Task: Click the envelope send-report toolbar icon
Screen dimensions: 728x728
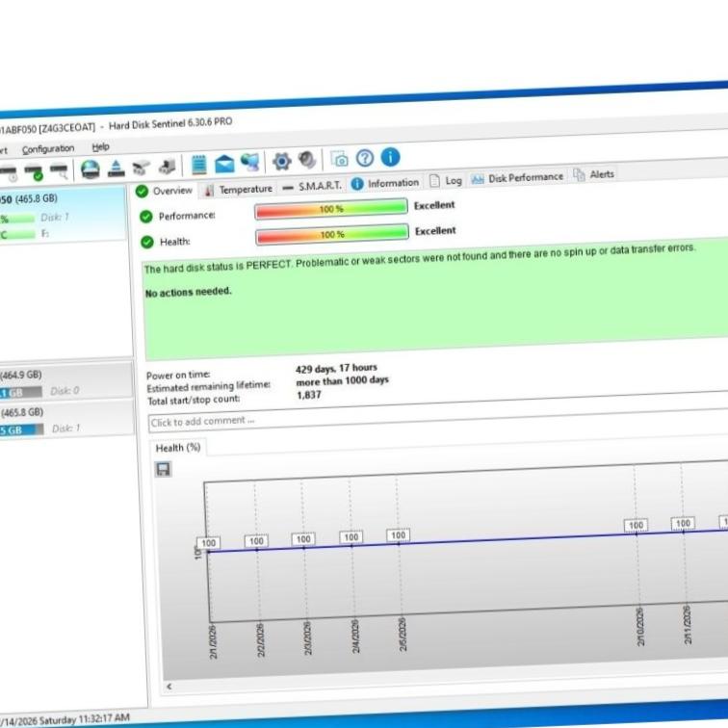Action: click(224, 163)
